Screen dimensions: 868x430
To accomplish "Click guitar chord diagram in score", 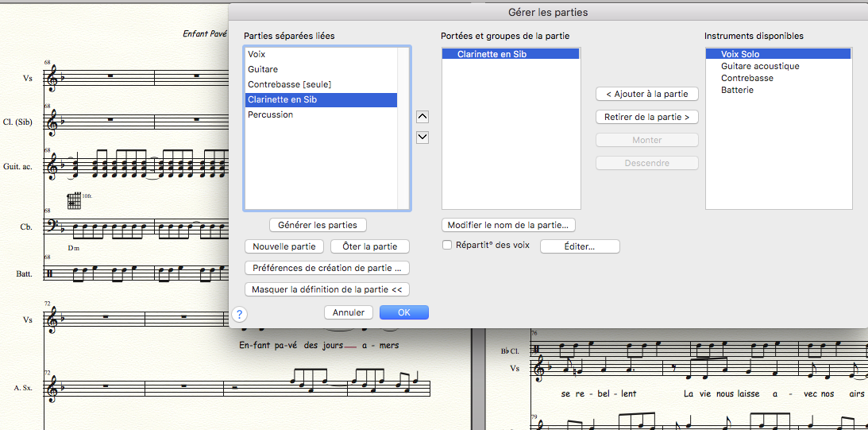I will [74, 201].
